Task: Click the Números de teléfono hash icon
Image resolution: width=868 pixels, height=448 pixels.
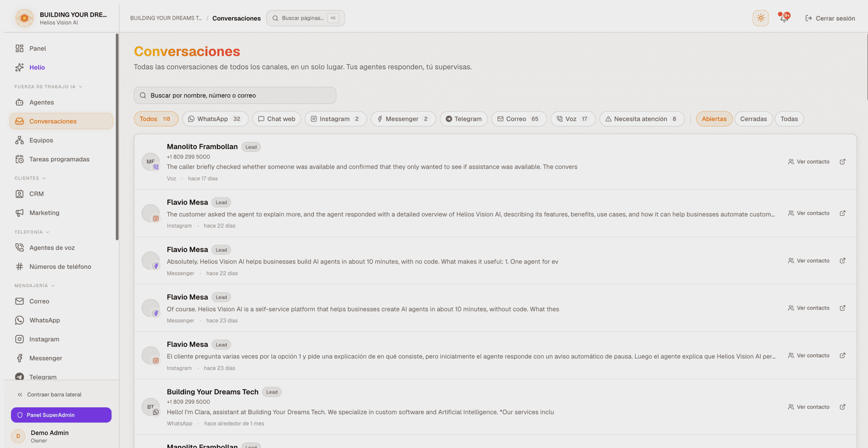Action: 19,266
